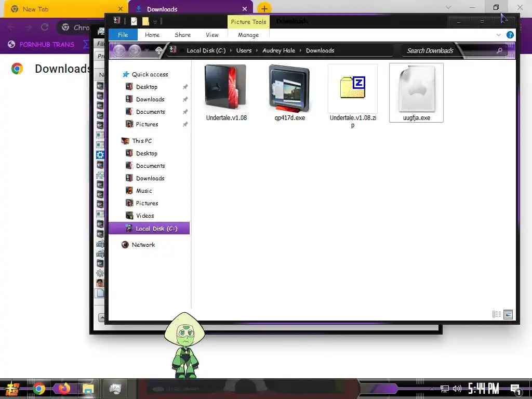Open volume control in system tray
The image size is (532, 399).
click(457, 389)
